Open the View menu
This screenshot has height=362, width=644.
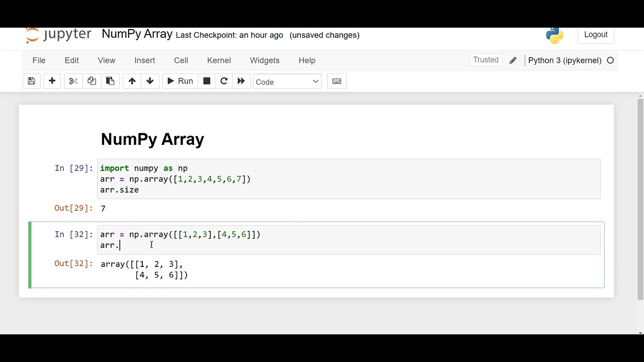(106, 60)
